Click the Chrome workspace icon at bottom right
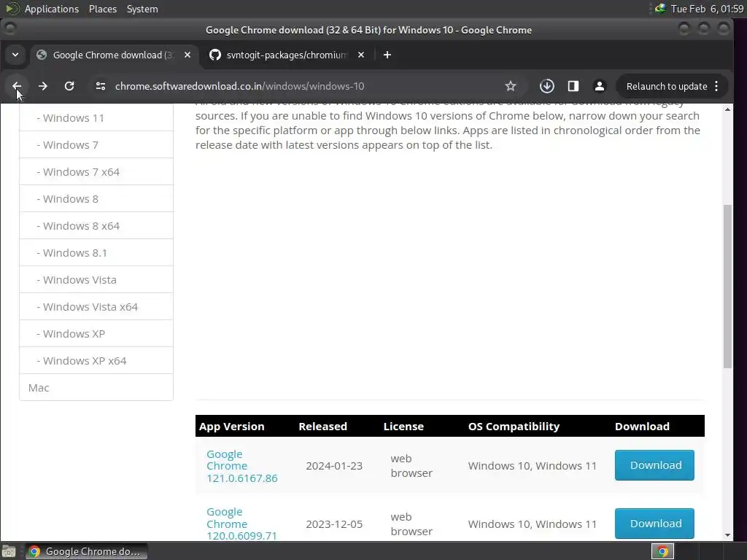Viewport: 747px width, 560px height. pos(662,551)
